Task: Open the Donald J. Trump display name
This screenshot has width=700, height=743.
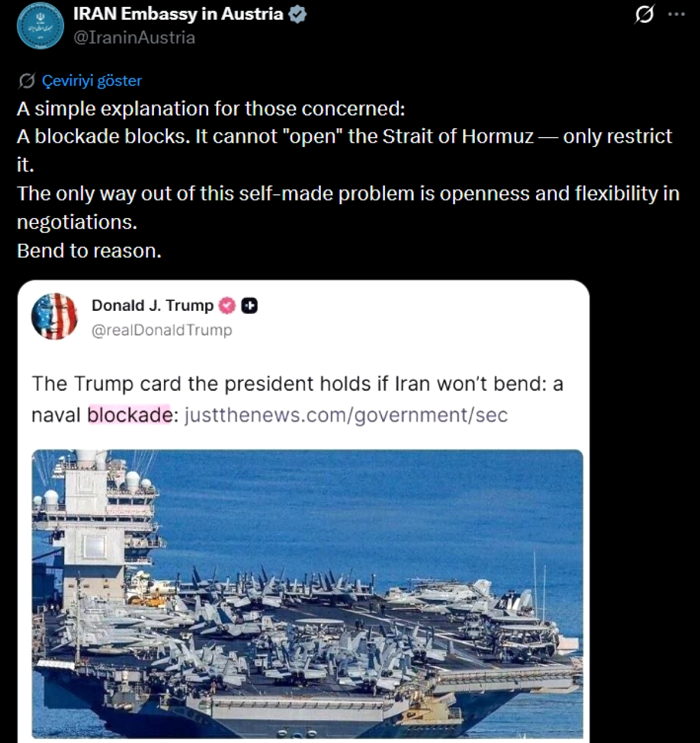Action: pyautogui.click(x=152, y=306)
